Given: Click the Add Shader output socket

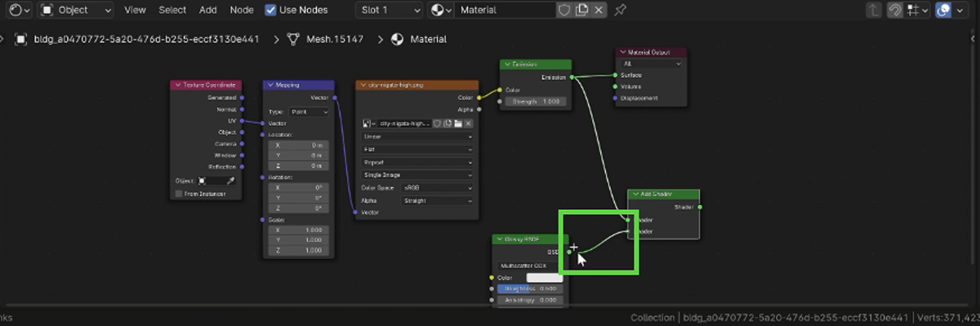Looking at the screenshot, I should (x=700, y=207).
